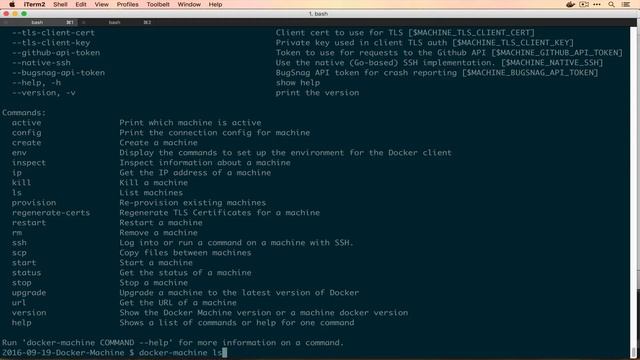The height and width of the screenshot is (360, 640).
Task: Click the 'ip' command name
Action: point(16,173)
